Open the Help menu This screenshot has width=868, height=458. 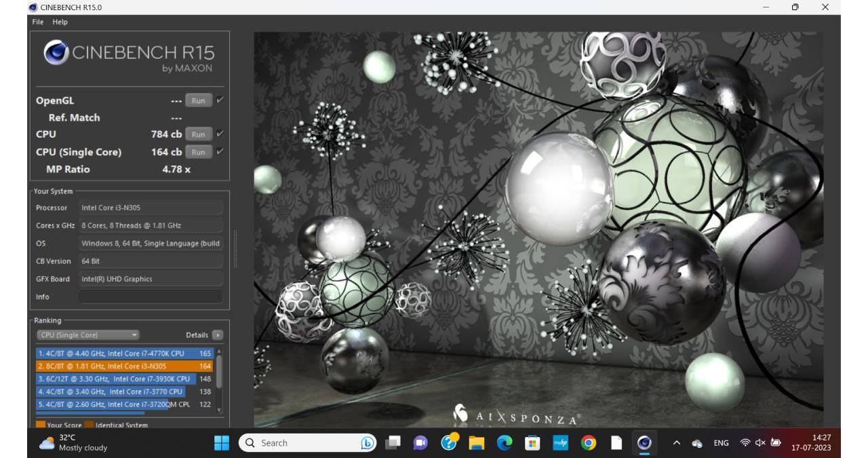coord(60,22)
